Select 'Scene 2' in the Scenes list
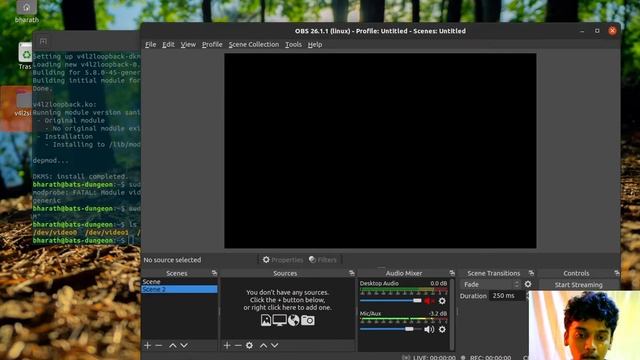The image size is (640, 360). [x=179, y=289]
